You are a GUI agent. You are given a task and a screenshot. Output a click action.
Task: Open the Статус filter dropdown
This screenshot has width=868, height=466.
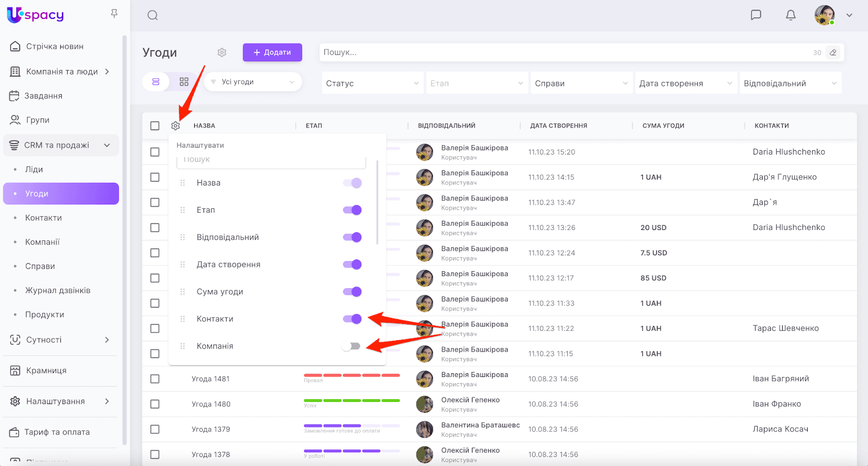coord(372,84)
